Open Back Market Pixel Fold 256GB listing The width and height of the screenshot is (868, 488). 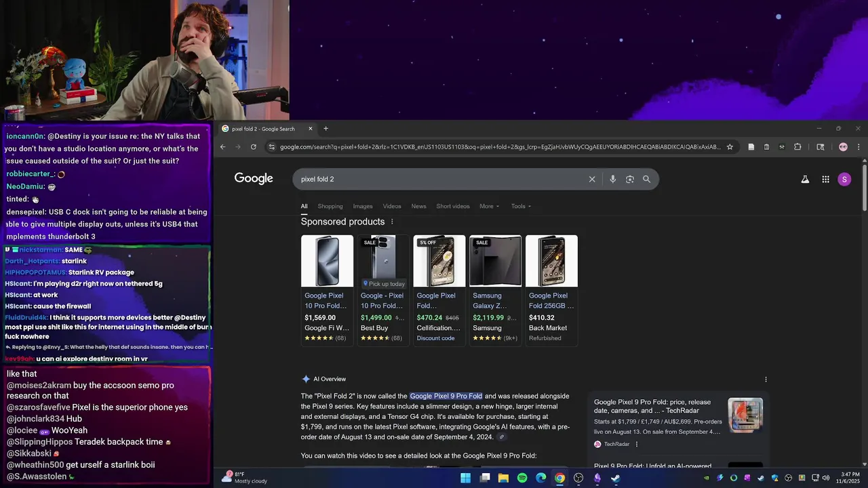[x=551, y=290]
